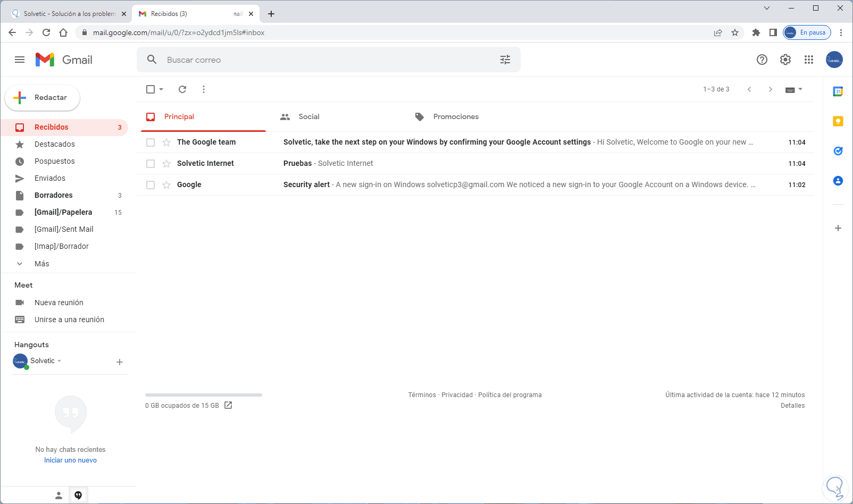Switch to Hangouts contacts person icon
Viewport: 853px width, 504px height.
(x=59, y=495)
